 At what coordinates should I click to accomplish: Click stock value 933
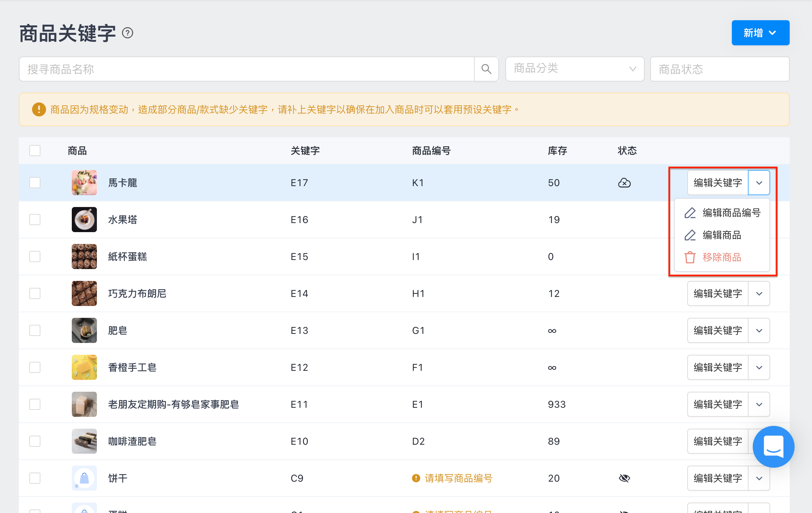557,404
